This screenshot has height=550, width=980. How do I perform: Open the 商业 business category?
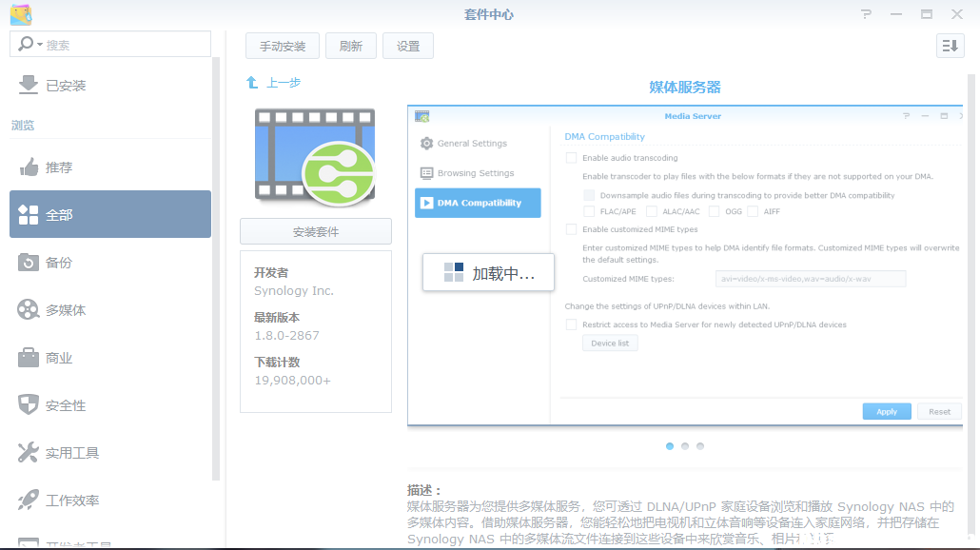pos(110,358)
